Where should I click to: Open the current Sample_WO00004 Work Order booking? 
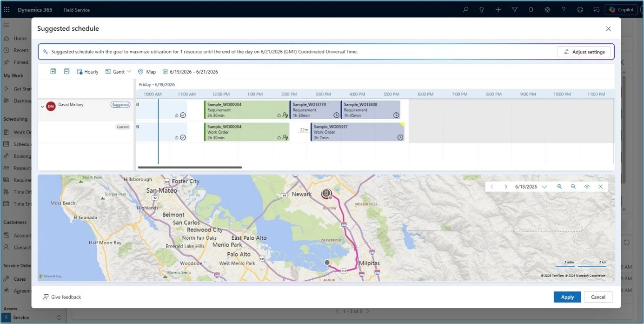click(246, 132)
